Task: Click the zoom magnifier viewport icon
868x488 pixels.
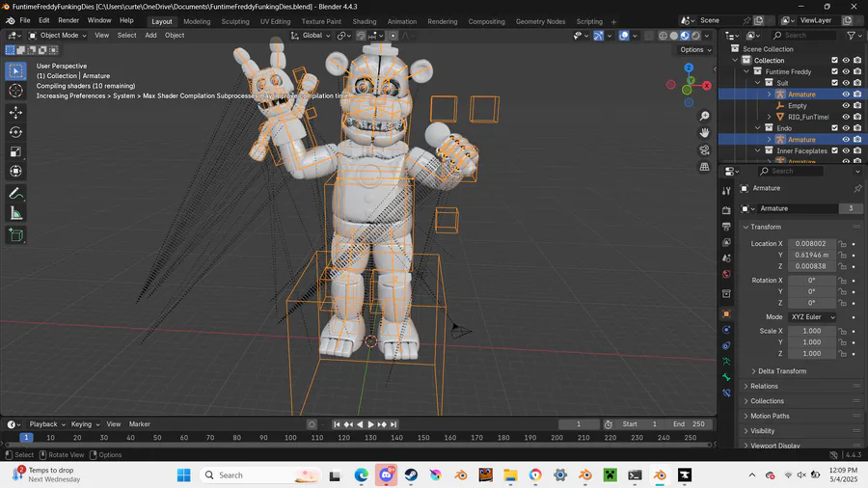Action: pyautogui.click(x=704, y=116)
